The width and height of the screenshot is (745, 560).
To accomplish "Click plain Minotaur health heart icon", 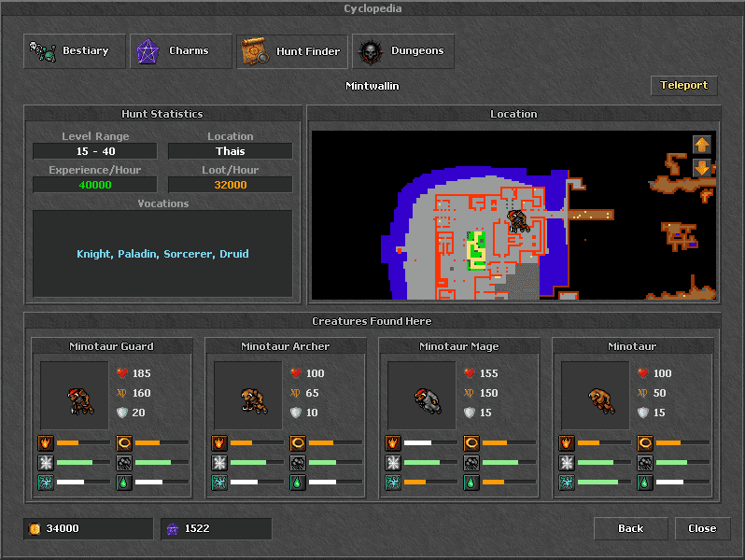I will pyautogui.click(x=643, y=373).
